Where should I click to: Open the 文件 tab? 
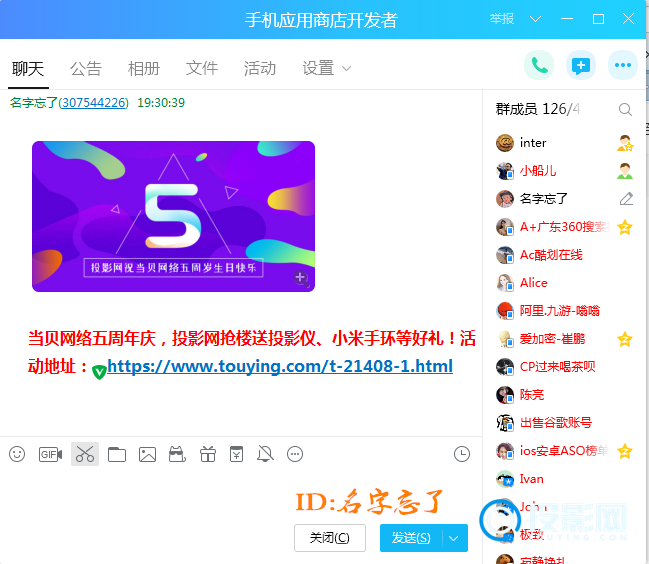pyautogui.click(x=202, y=68)
